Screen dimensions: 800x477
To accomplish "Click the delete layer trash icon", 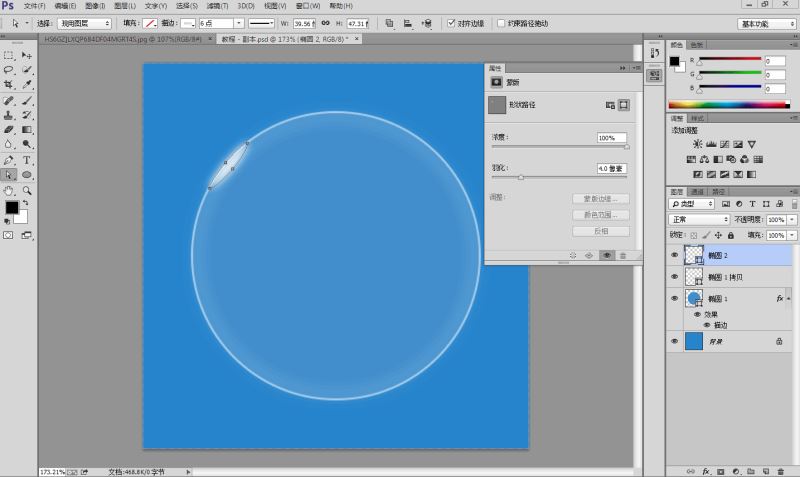I will pyautogui.click(x=778, y=470).
